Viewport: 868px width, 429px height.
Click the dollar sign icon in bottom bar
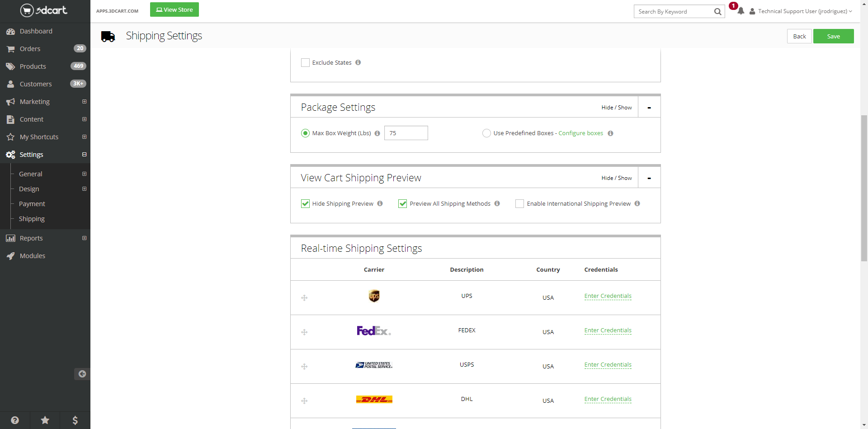[75, 420]
